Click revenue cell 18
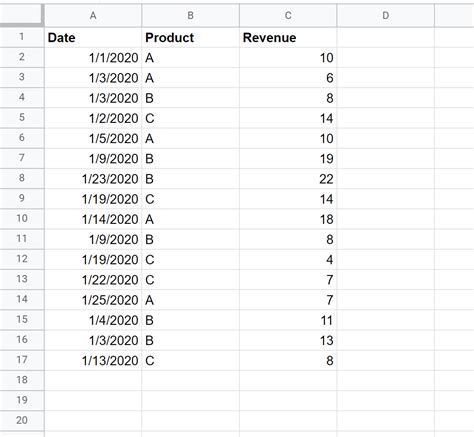 click(x=288, y=219)
